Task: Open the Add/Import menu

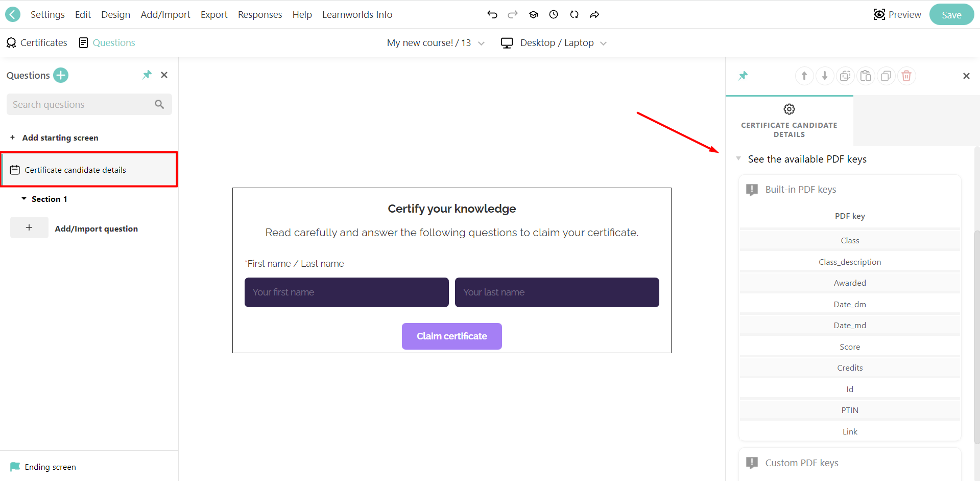Action: click(x=165, y=14)
